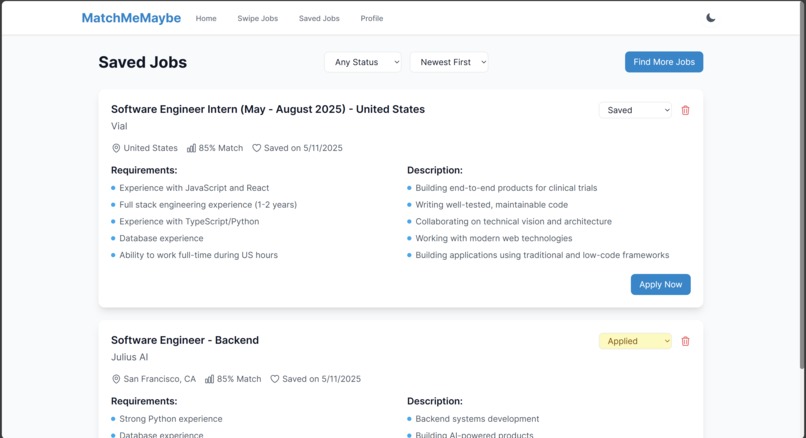
Task: Click 'Ability to work full-time during US hours'
Action: (198, 255)
